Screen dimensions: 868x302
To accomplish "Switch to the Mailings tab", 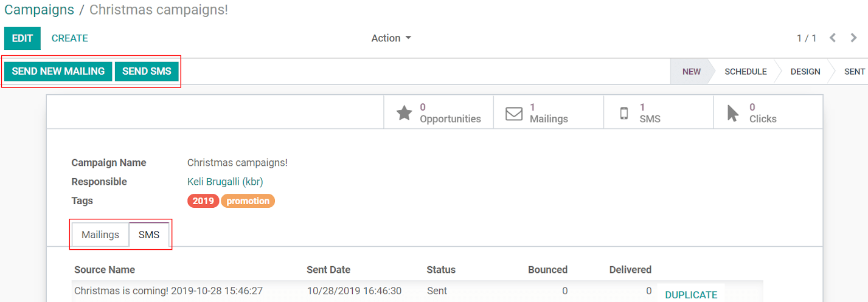I will click(100, 235).
